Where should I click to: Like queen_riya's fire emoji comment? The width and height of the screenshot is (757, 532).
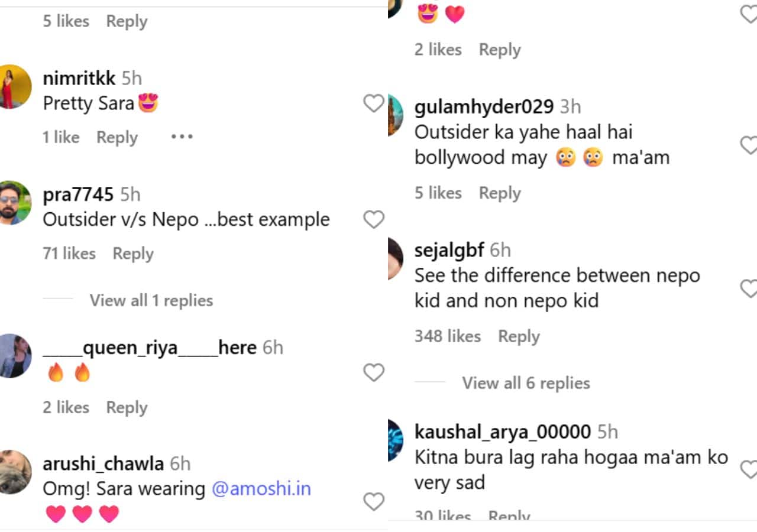[374, 372]
